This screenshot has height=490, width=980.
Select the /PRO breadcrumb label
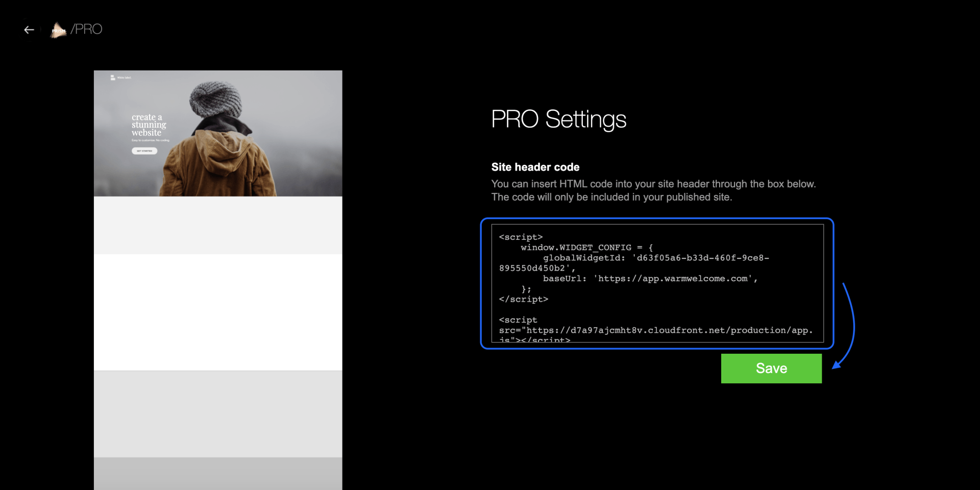point(87,29)
